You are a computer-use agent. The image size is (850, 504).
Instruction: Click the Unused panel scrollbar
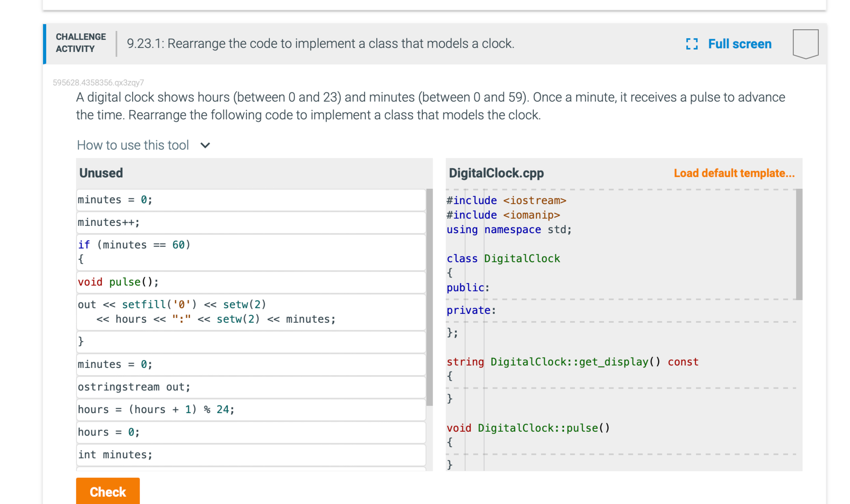429,297
